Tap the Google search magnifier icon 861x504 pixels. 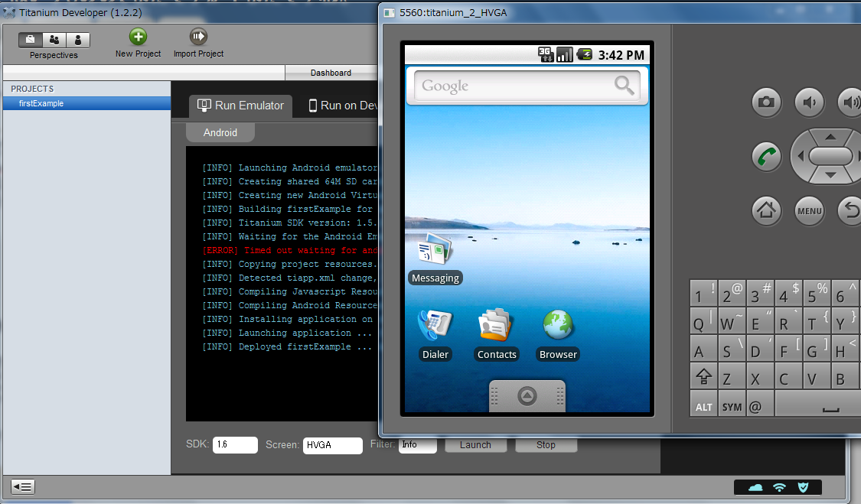tap(625, 85)
